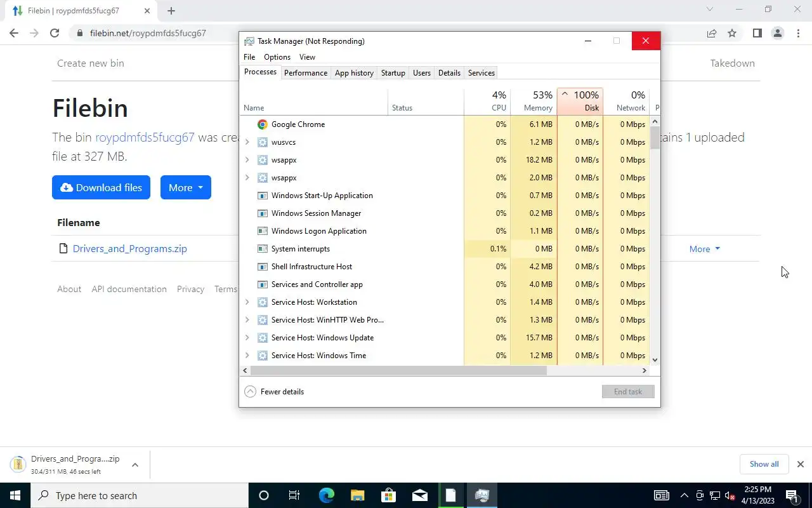Open the API documentation link
This screenshot has height=508, width=812.
tap(129, 289)
